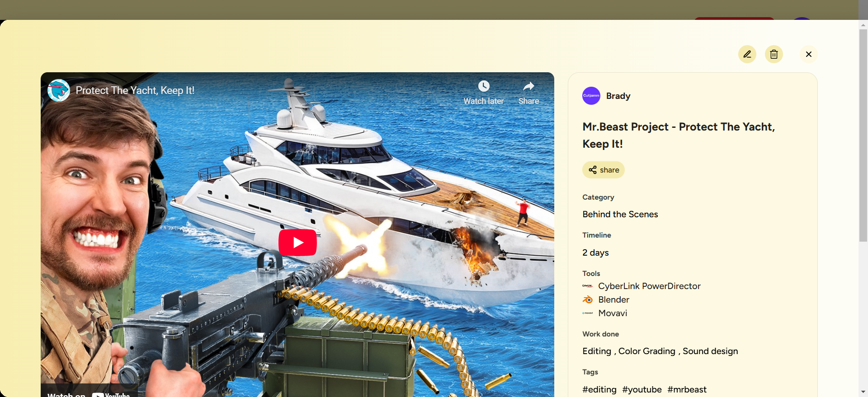Delete project using trash icon

(x=774, y=54)
